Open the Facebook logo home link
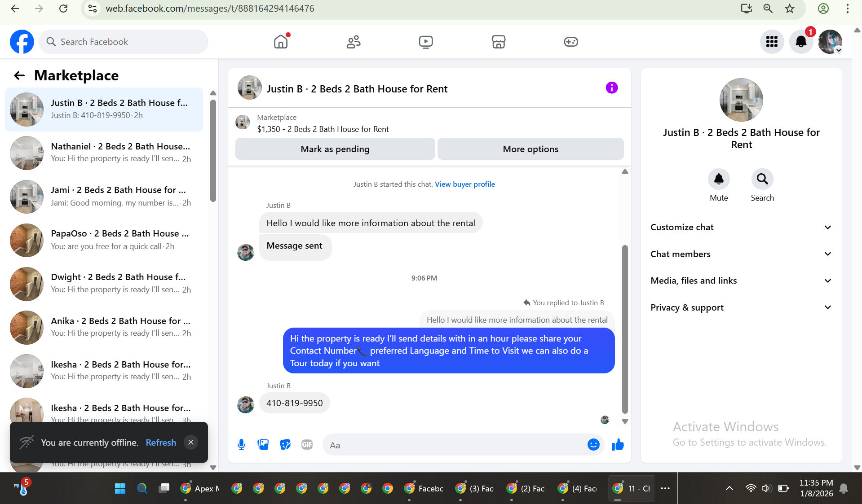This screenshot has height=504, width=862. (22, 42)
